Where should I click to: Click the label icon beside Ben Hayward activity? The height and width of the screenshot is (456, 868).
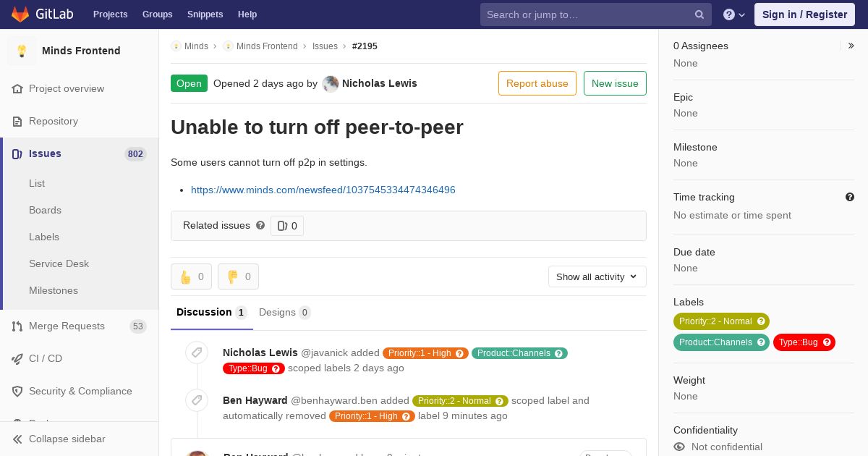click(196, 400)
